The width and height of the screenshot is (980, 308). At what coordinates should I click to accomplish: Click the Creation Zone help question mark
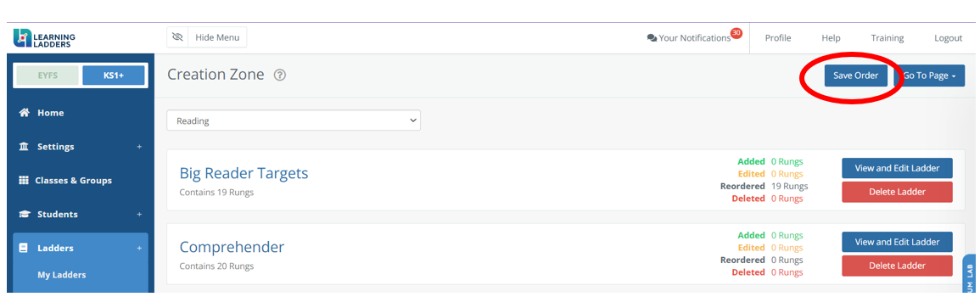point(280,75)
